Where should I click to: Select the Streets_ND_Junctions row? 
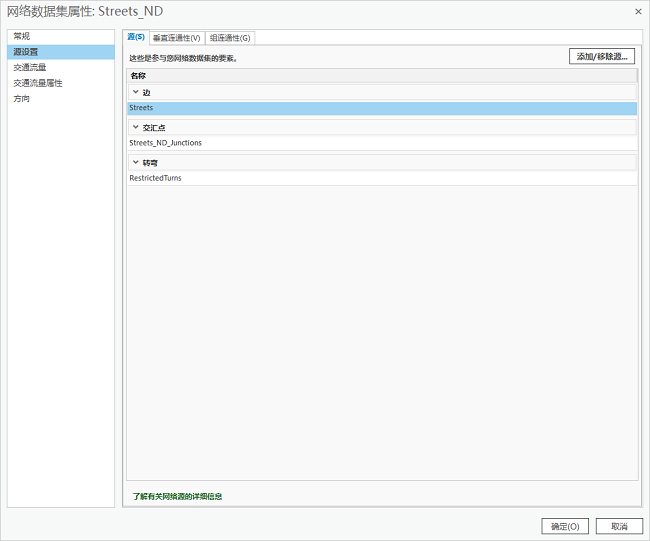pyautogui.click(x=166, y=143)
